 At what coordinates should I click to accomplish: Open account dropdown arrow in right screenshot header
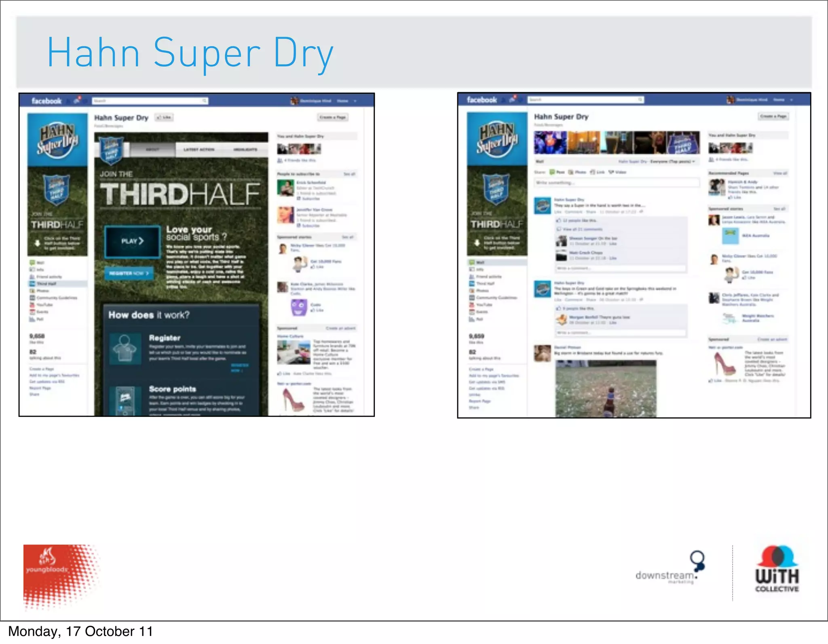[792, 100]
